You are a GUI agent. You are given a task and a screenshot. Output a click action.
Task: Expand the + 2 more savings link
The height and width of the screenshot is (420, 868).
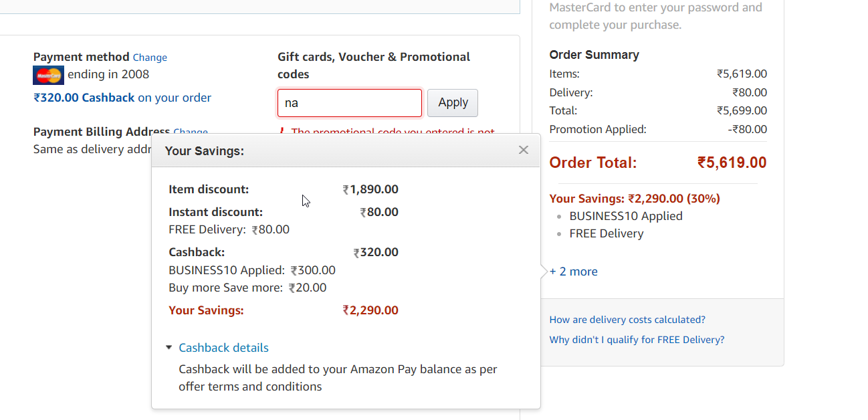point(574,272)
